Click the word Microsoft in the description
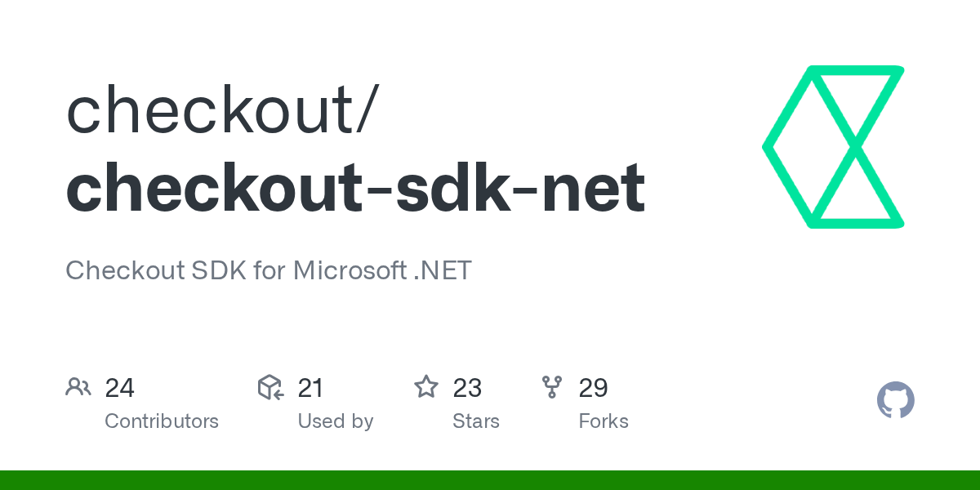Screen dimensions: 980x490 tap(350, 270)
